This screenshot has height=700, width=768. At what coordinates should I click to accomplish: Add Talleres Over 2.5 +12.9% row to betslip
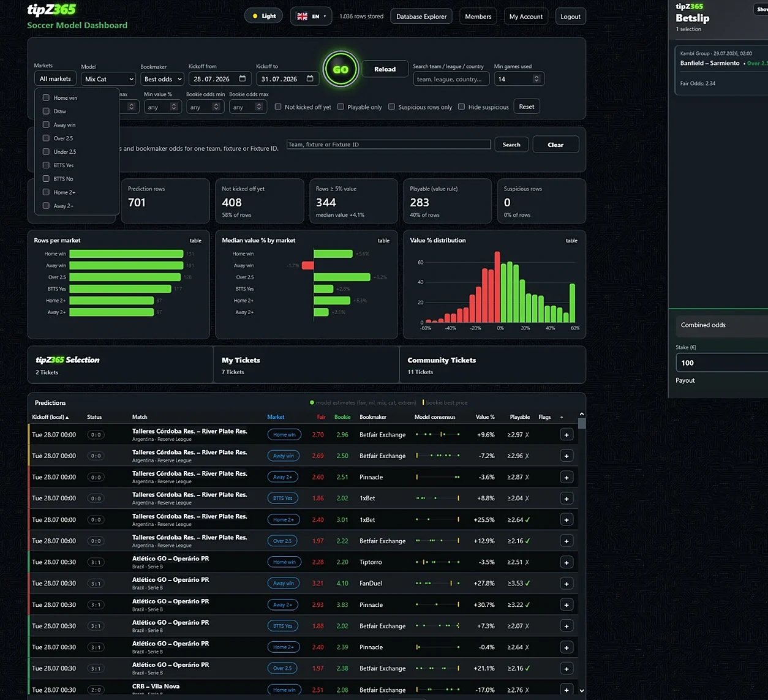(567, 541)
